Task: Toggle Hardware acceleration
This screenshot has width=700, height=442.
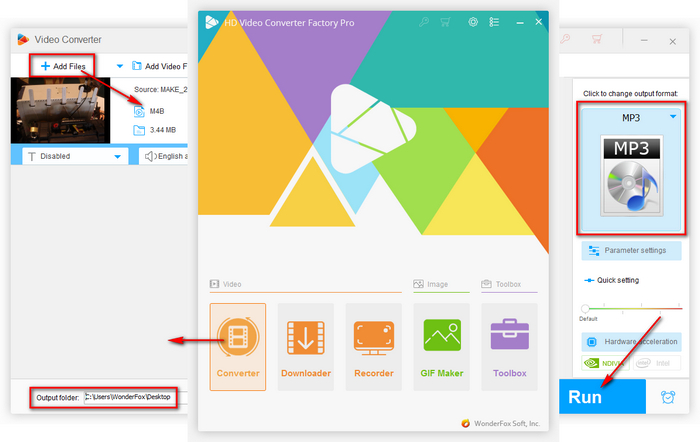Action: point(631,342)
